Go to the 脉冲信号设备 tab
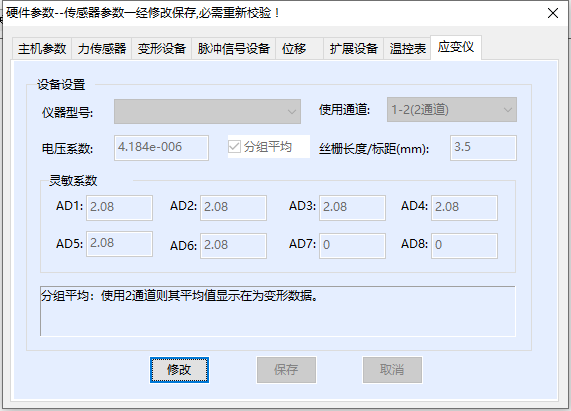 [x=233, y=48]
